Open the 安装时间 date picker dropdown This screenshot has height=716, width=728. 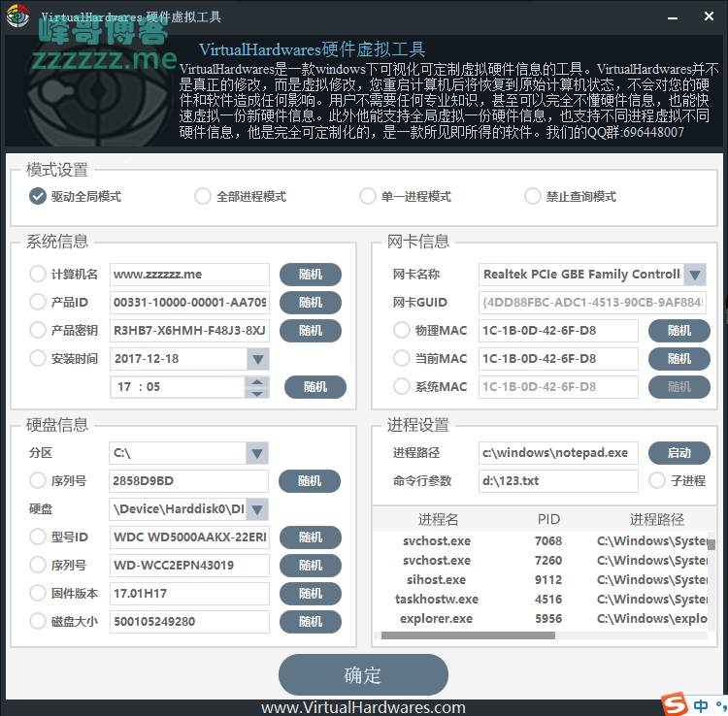pyautogui.click(x=257, y=359)
